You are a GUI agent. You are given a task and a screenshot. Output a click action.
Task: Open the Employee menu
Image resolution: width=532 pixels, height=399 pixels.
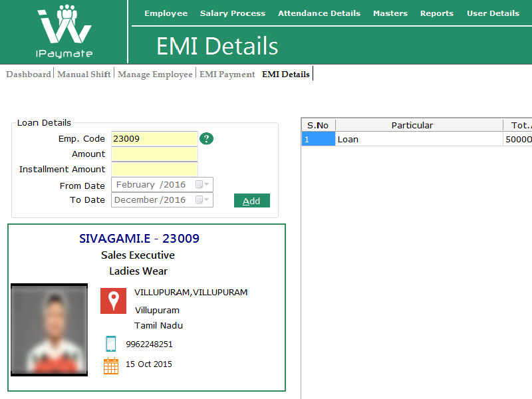(x=166, y=13)
